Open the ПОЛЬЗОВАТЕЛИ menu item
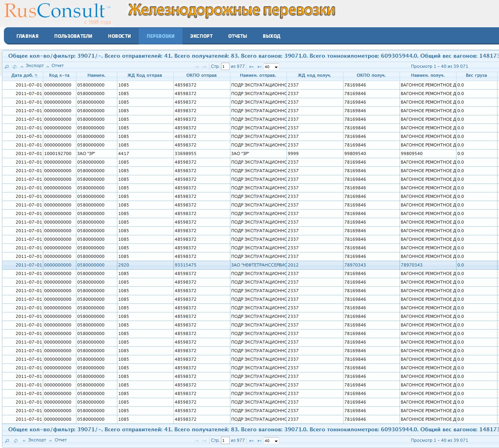This screenshot has width=499, height=448. (x=73, y=36)
